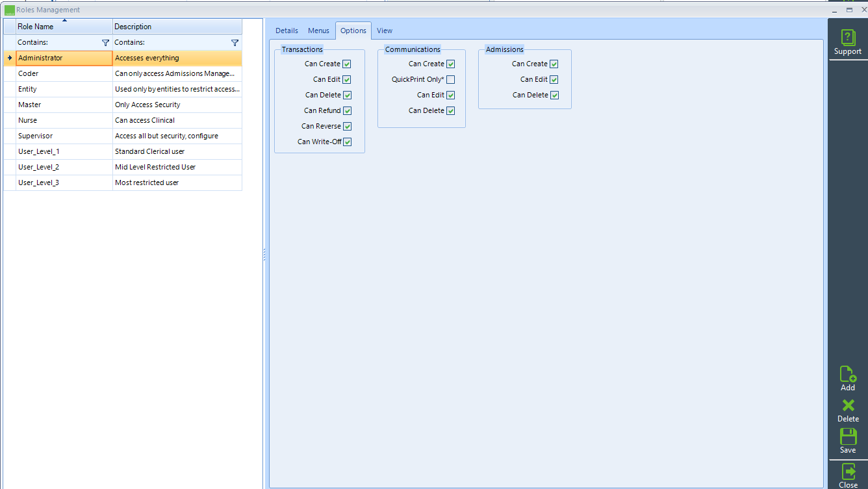Switch to the Menus tab

(x=318, y=31)
